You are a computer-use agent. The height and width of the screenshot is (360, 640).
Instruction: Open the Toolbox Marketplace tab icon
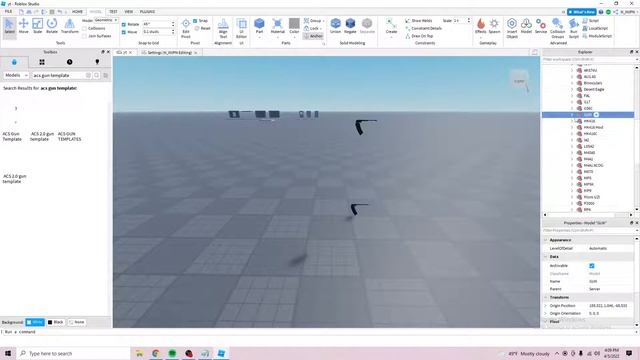pyautogui.click(x=14, y=62)
